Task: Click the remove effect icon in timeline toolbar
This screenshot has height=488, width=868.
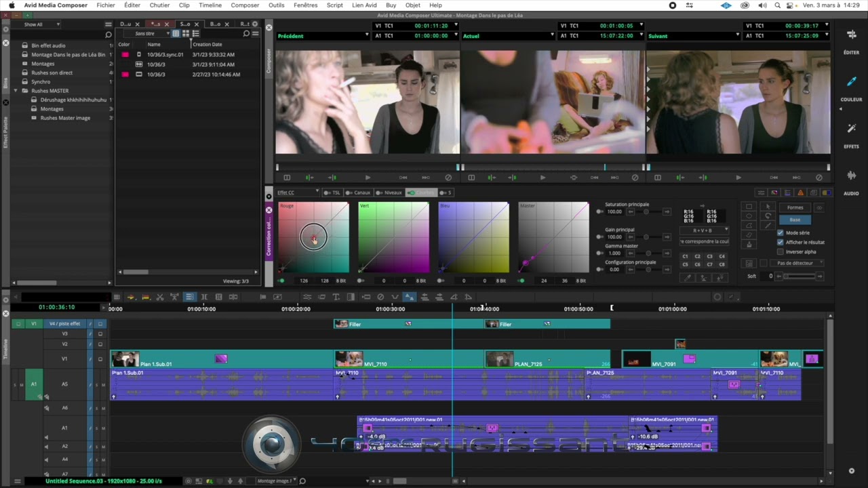Action: 380,297
